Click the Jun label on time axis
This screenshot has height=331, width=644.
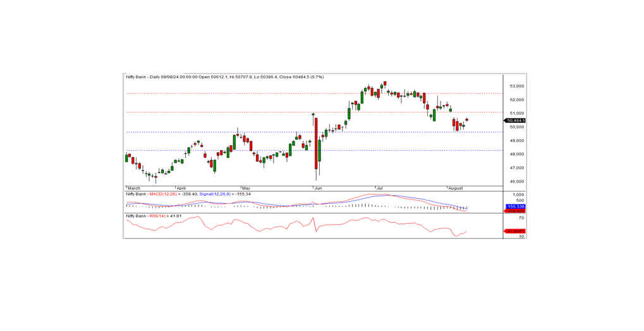tap(317, 188)
